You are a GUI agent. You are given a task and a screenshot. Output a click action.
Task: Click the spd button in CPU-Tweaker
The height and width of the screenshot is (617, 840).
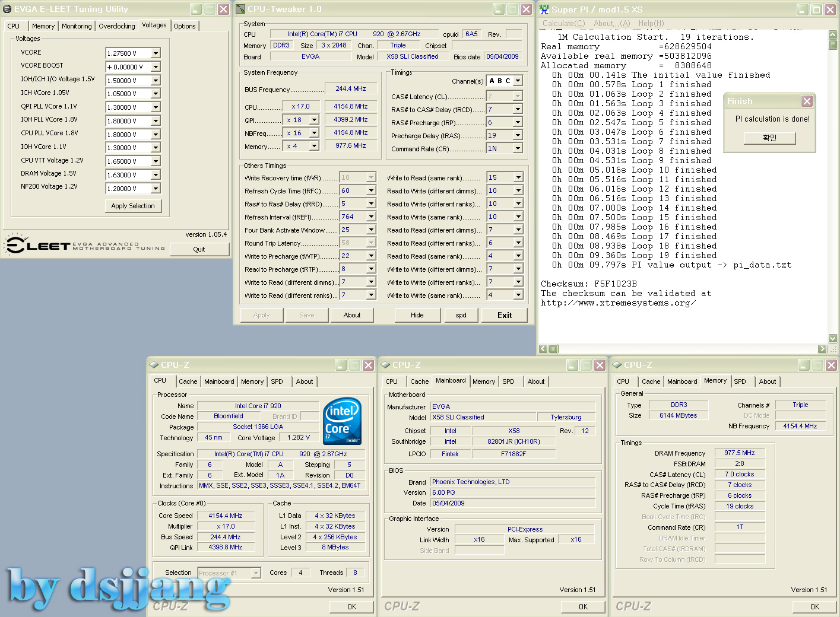tap(461, 315)
